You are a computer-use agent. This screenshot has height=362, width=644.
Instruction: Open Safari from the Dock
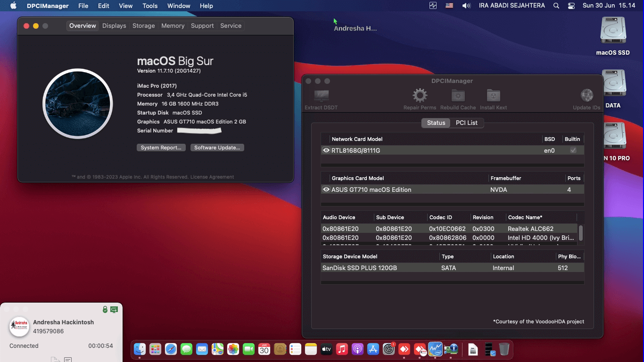tap(171, 349)
